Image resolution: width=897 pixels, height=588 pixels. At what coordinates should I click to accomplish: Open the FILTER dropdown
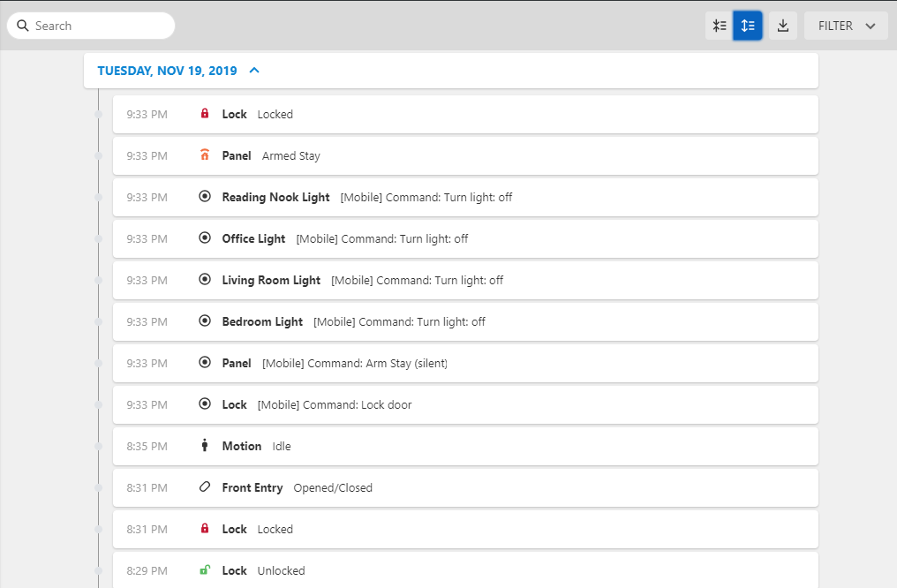coord(846,26)
